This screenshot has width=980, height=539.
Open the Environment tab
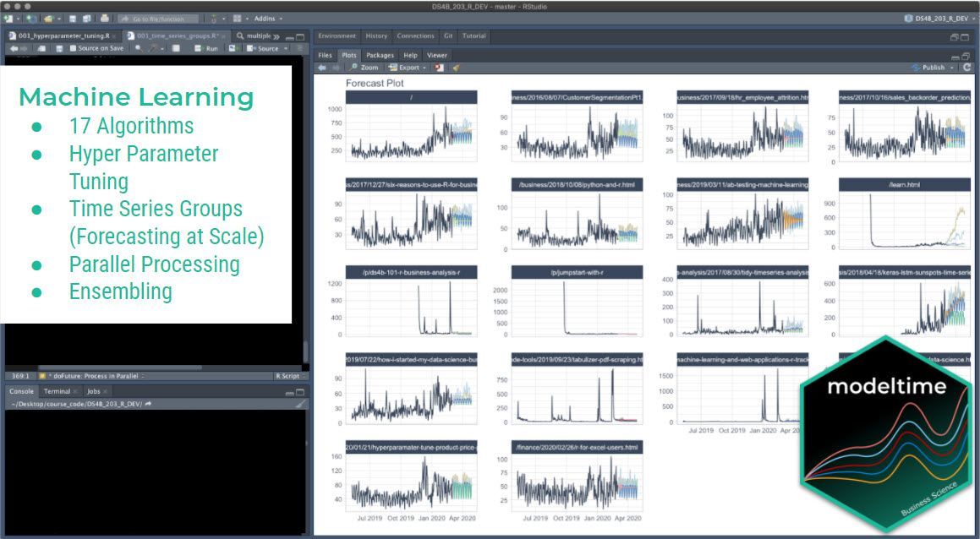[337, 35]
